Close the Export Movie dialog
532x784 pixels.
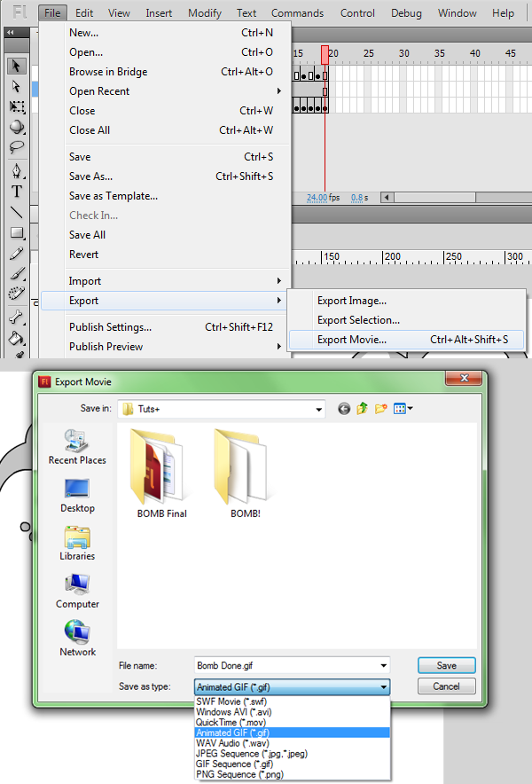[x=464, y=378]
